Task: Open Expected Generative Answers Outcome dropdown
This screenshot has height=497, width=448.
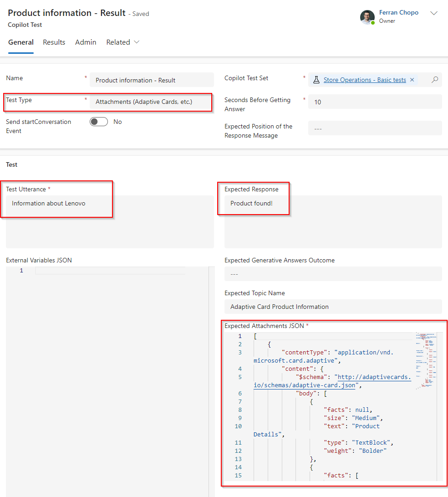Action: tap(333, 274)
